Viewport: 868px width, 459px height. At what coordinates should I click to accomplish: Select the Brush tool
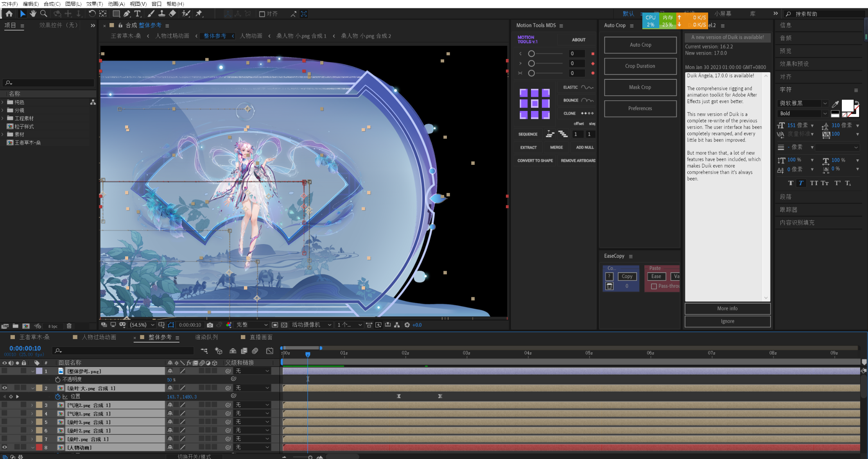click(x=151, y=14)
